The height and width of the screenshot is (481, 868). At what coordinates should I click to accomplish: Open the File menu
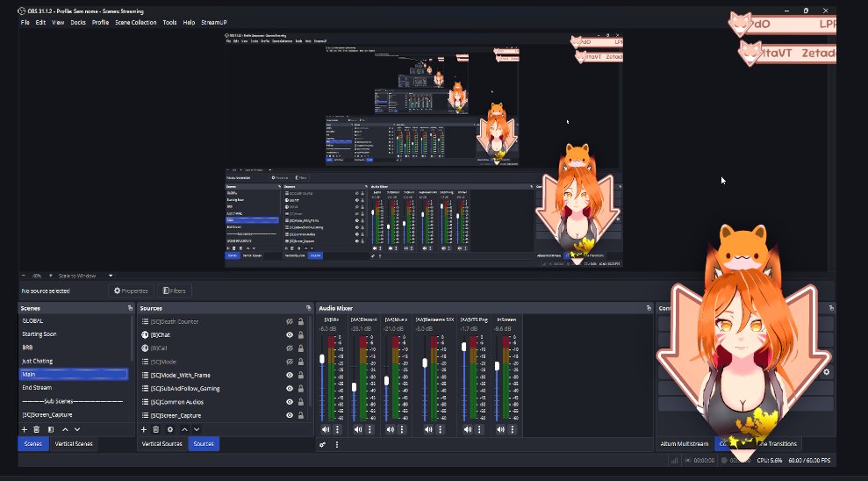[25, 23]
